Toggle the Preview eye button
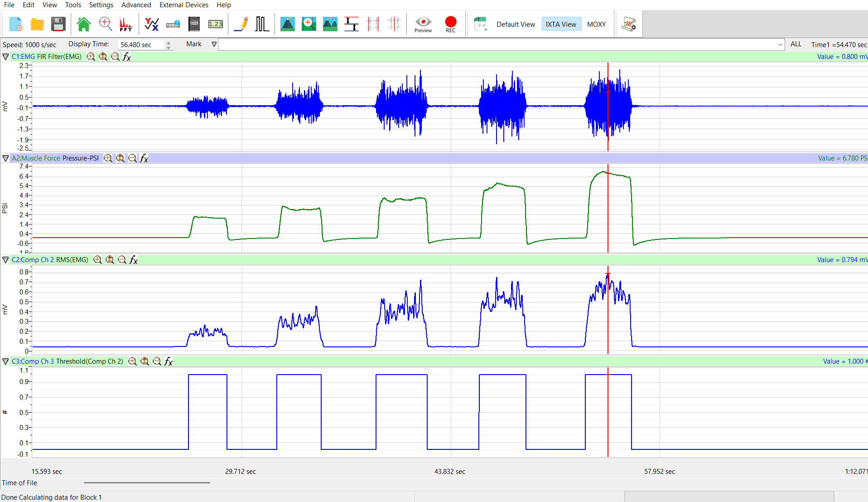868x502 pixels. 423,24
